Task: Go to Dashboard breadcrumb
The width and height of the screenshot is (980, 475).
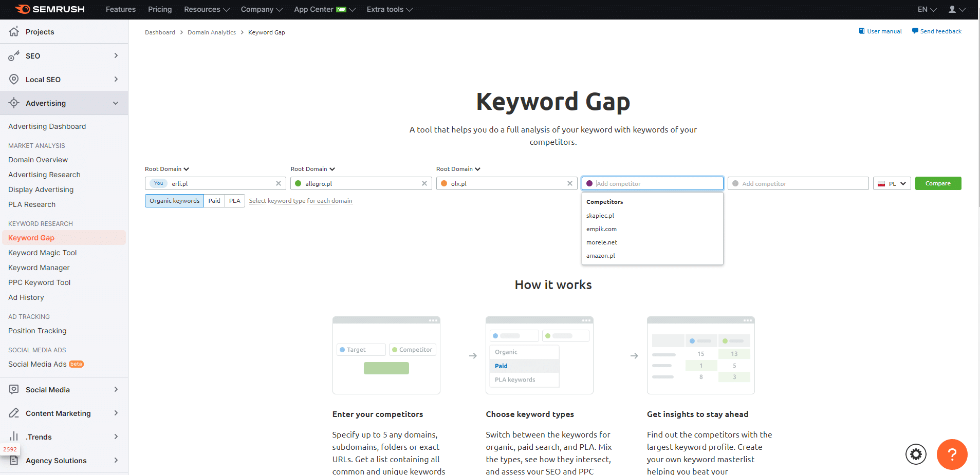Action: click(160, 32)
